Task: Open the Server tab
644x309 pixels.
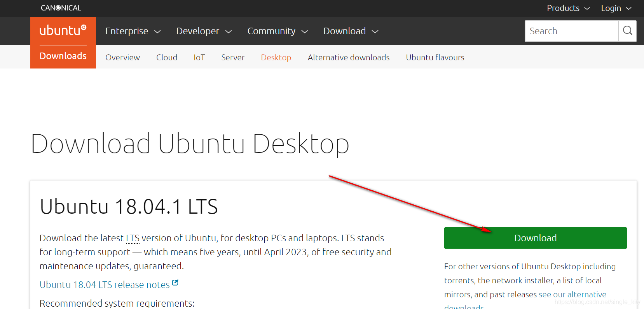Action: click(x=233, y=58)
